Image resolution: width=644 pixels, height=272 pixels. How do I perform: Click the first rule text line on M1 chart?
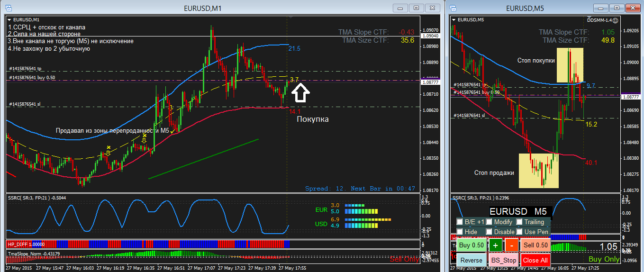pyautogui.click(x=46, y=27)
